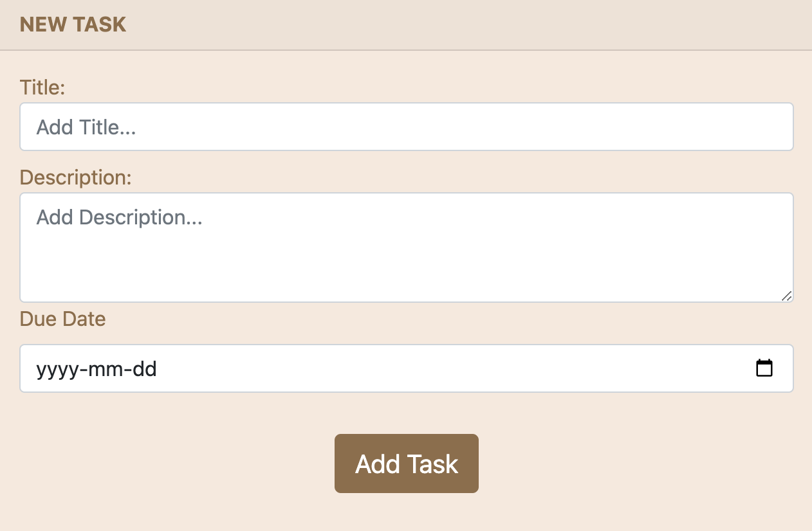Click the "Due Date" label

(62, 319)
